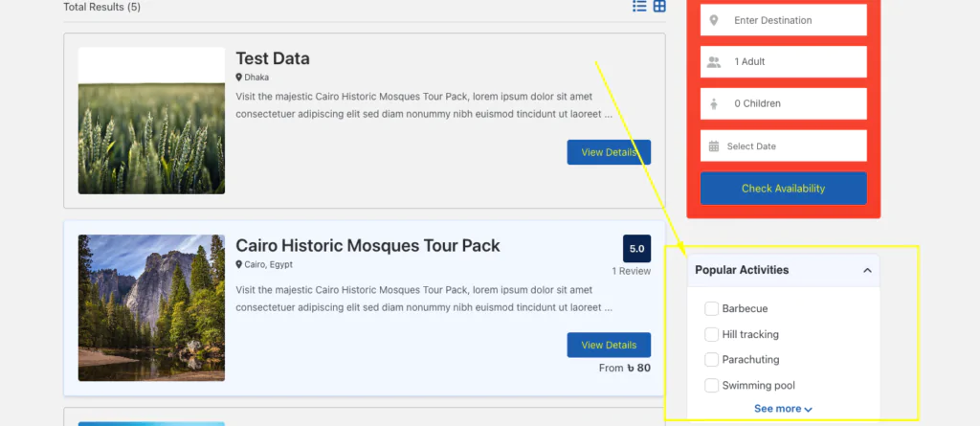Click the Test Data card description text
This screenshot has width=980, height=426.
point(424,105)
